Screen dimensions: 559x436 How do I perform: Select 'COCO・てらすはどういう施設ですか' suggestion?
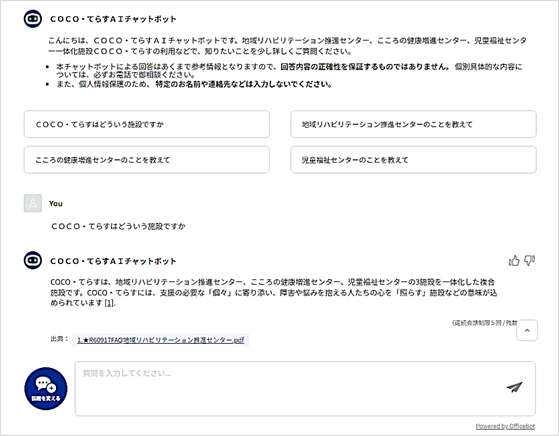click(147, 124)
